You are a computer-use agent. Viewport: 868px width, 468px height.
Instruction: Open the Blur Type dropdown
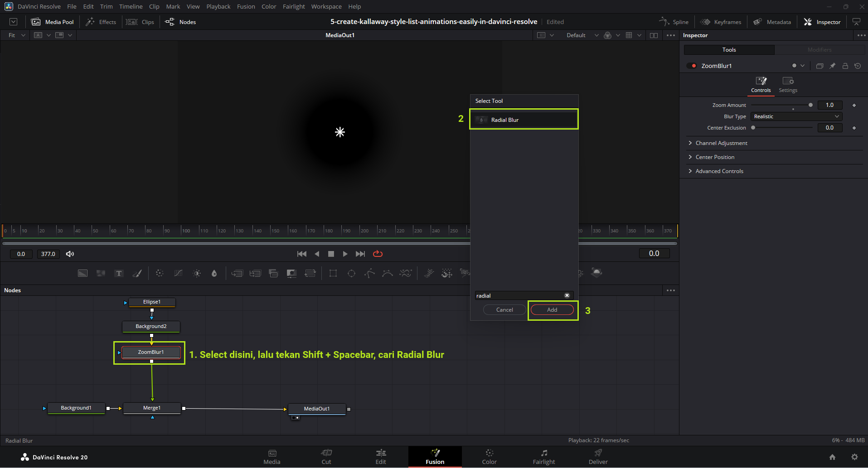796,116
